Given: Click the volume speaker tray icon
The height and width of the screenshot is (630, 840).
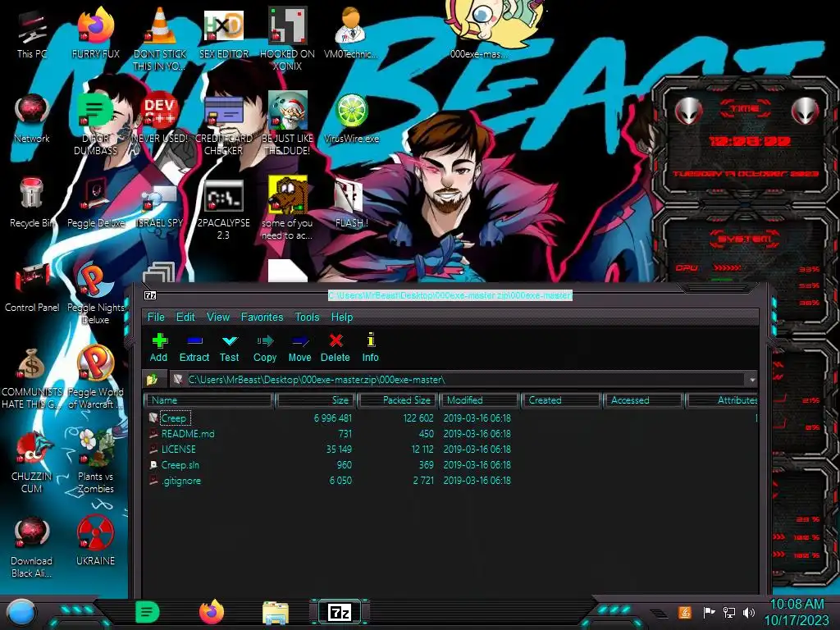Looking at the screenshot, I should pos(749,612).
